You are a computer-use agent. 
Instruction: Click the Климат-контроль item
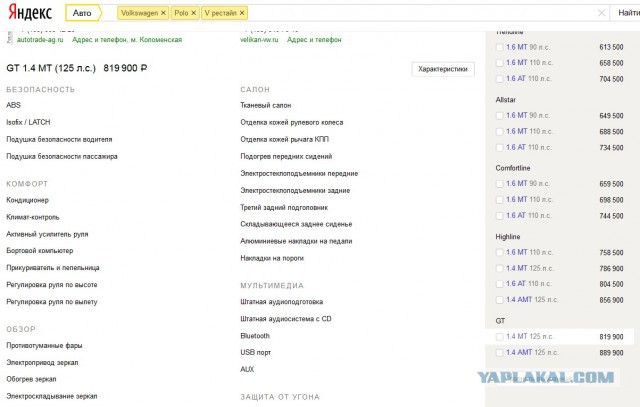pos(33,217)
